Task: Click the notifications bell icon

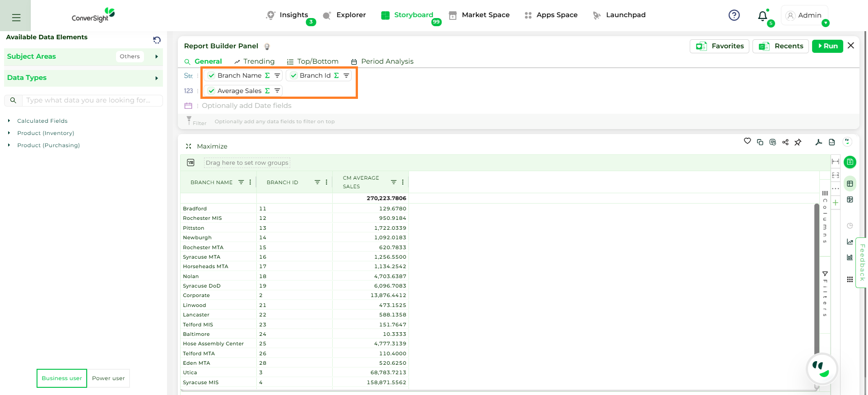Action: point(762,16)
